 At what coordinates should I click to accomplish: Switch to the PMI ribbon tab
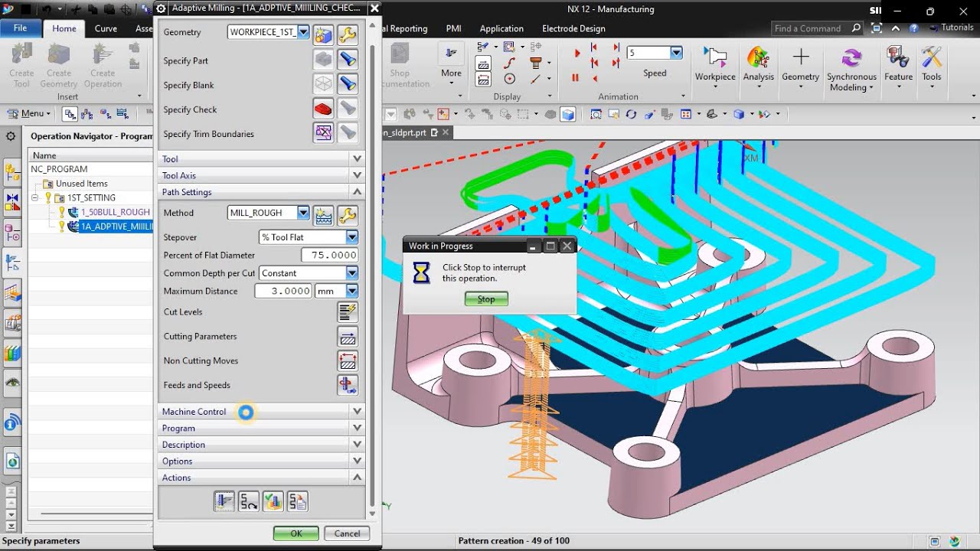coord(453,28)
